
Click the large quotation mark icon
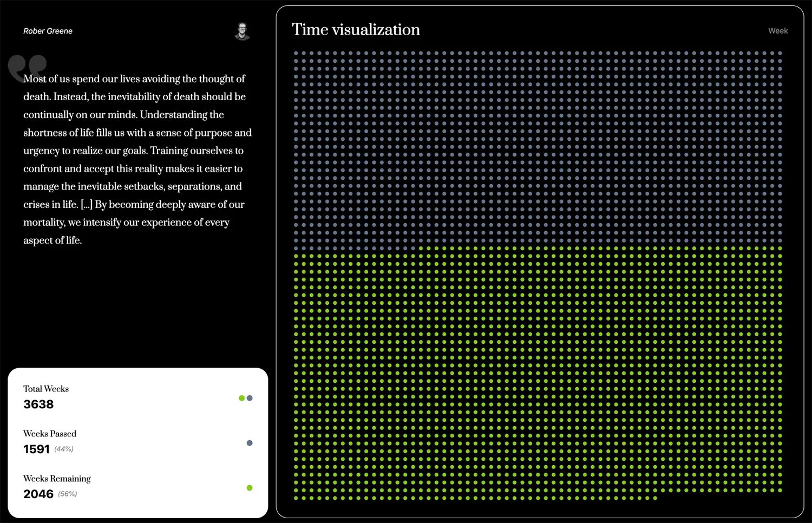27,67
